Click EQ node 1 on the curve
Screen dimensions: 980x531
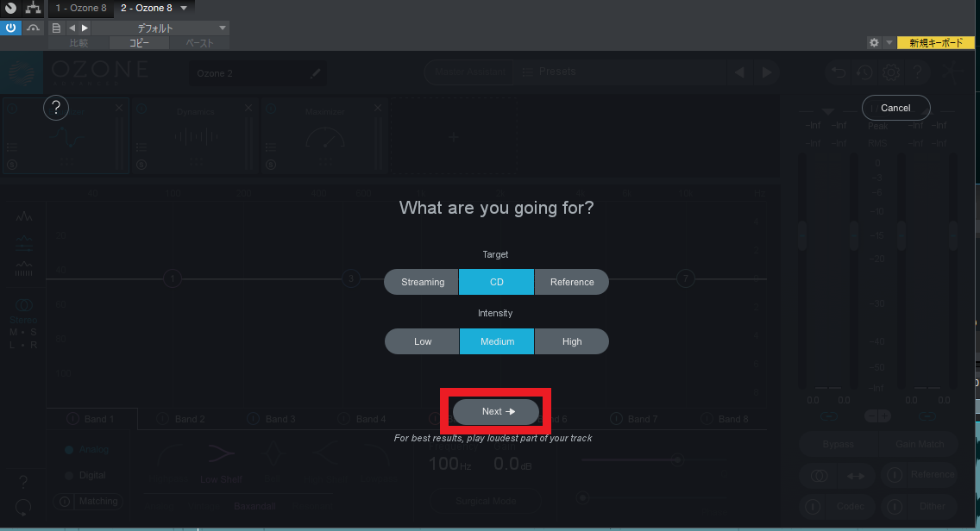pyautogui.click(x=173, y=278)
